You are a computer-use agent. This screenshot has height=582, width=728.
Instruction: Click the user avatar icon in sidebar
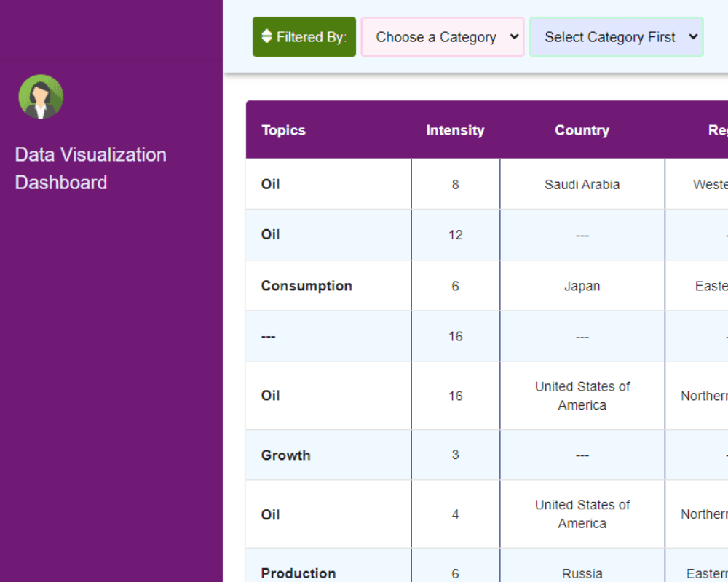(x=41, y=97)
